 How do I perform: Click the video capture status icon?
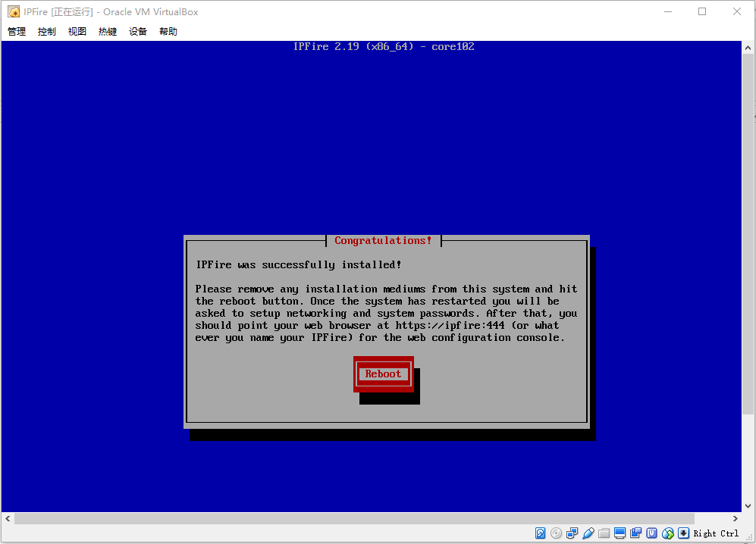tap(635, 533)
